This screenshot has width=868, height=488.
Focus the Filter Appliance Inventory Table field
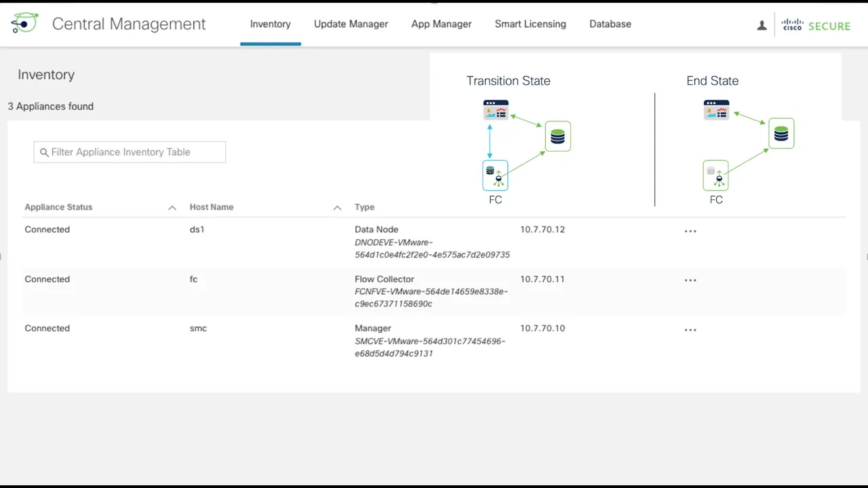point(130,152)
